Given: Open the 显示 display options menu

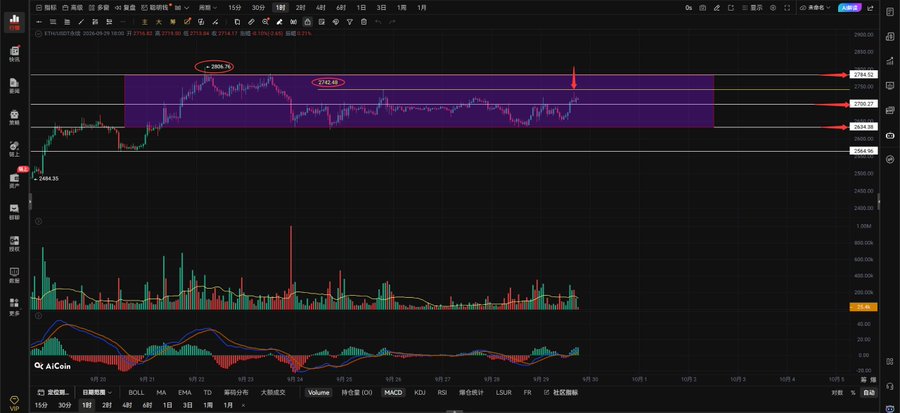Looking at the screenshot, I should (752, 8).
